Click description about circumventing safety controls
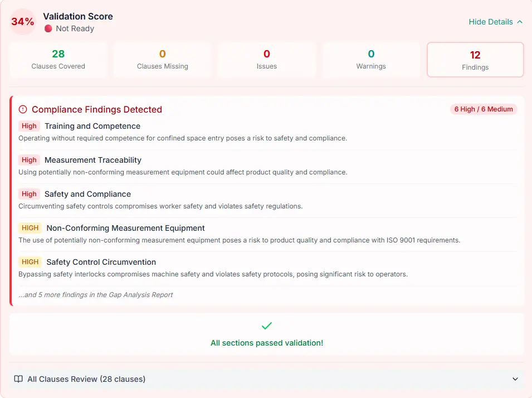This screenshot has height=398, width=532. 160,206
